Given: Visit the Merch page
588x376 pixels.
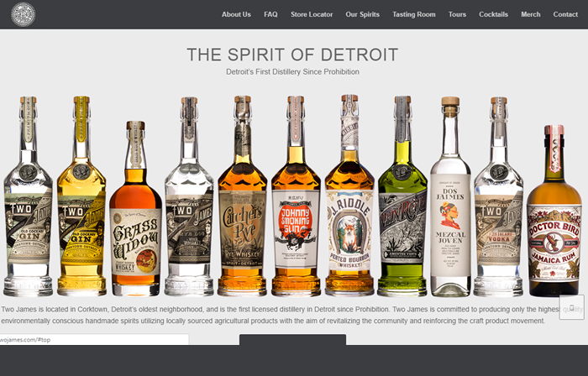Looking at the screenshot, I should (531, 14).
